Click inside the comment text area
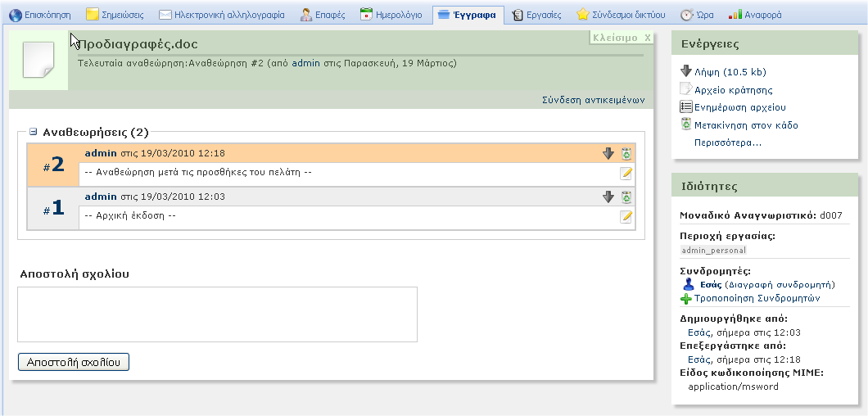868x416 pixels. pos(217,314)
